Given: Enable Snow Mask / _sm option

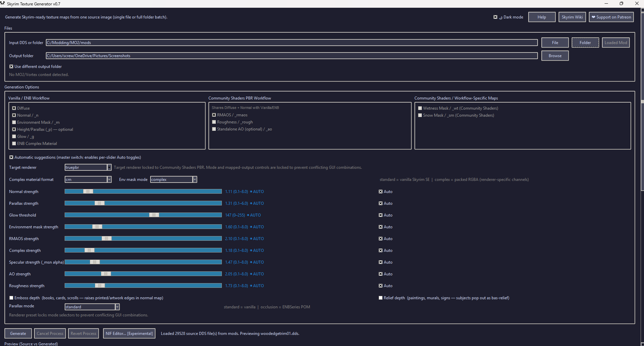Looking at the screenshot, I should coord(420,115).
